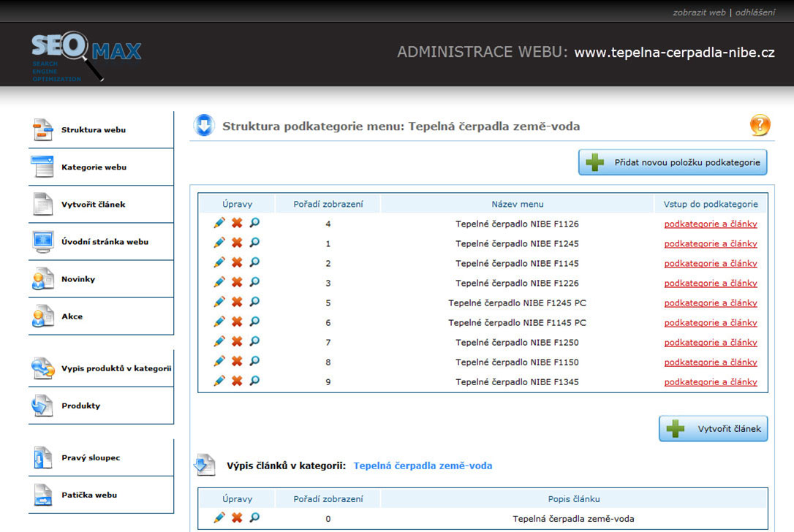The height and width of the screenshot is (532, 794).
Task: Delete the NIBE F1150 row
Action: click(237, 361)
